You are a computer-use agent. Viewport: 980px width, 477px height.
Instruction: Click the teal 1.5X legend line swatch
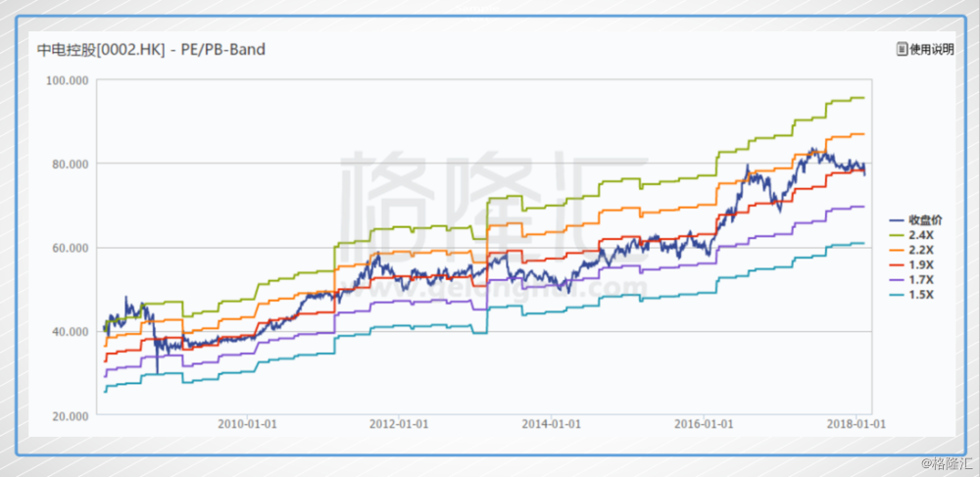(895, 295)
